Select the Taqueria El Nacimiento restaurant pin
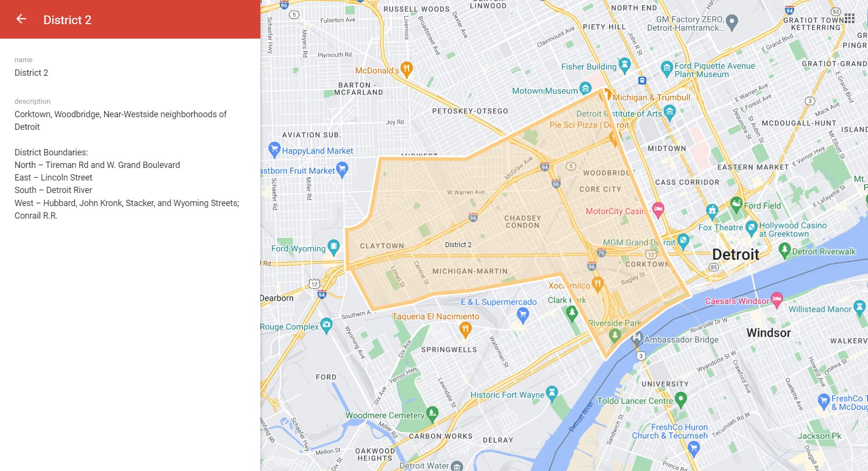 click(x=465, y=329)
